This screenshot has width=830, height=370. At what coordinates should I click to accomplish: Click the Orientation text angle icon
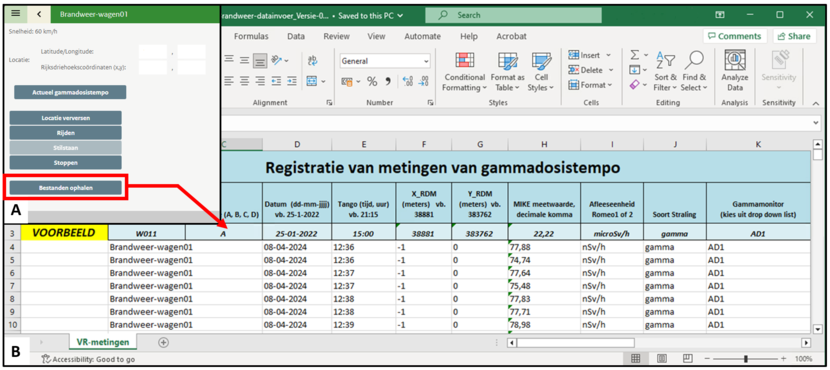pos(277,61)
